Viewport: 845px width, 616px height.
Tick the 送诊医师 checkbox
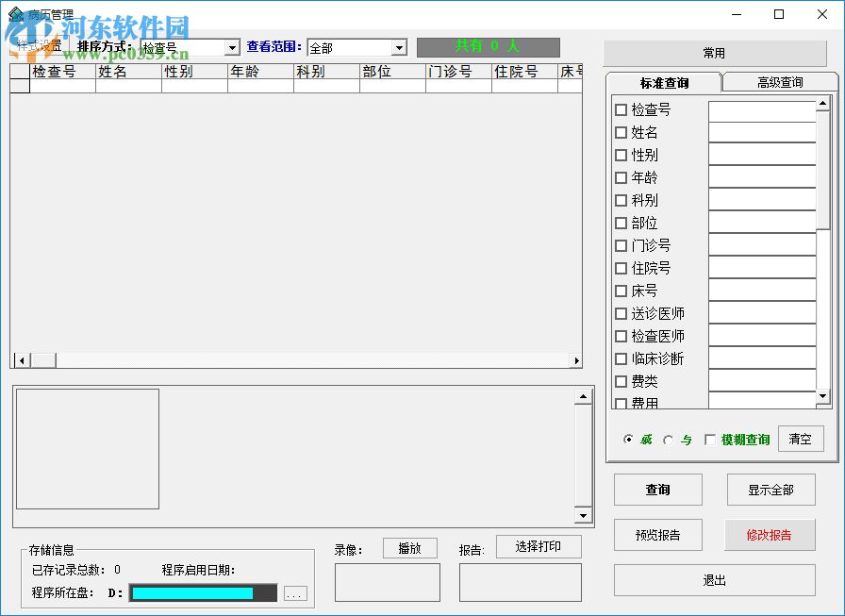point(621,313)
